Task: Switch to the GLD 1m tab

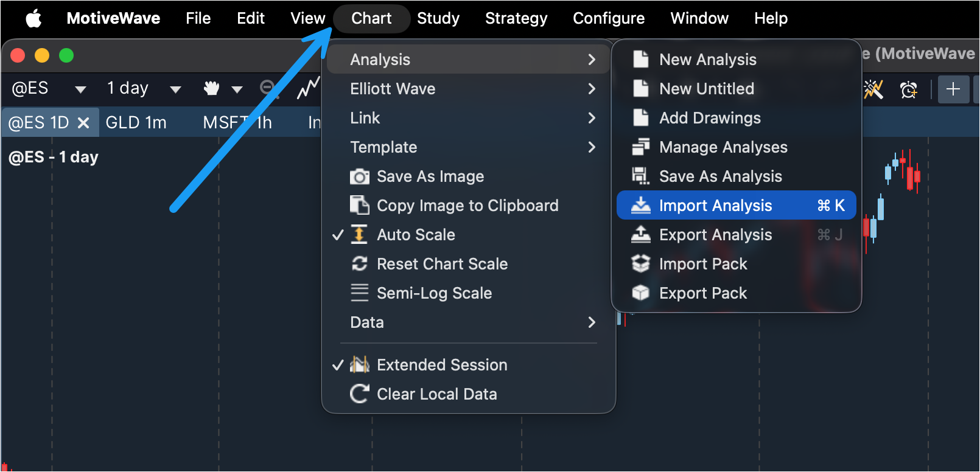Action: click(x=136, y=123)
